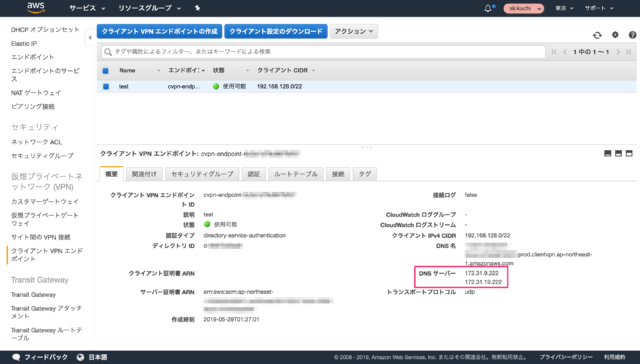640x364 pixels.
Task: Set detail pane to bottom split layout
Action: 607,153
